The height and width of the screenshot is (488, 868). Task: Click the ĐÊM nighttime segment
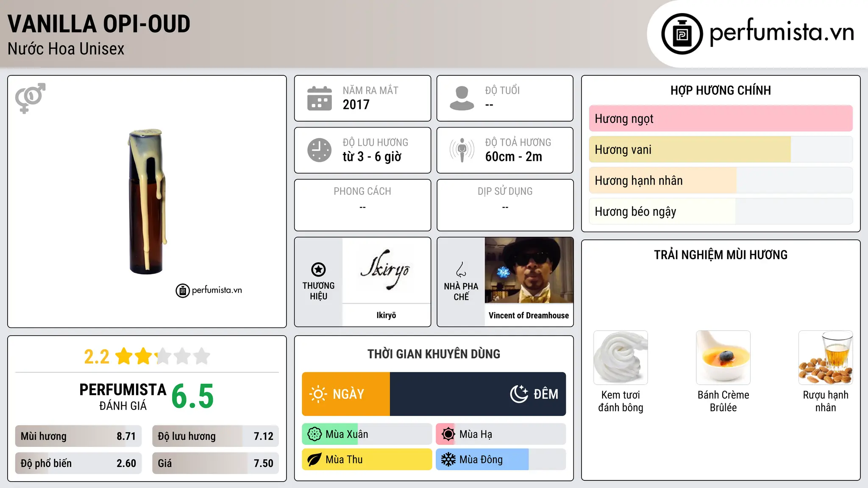click(478, 394)
